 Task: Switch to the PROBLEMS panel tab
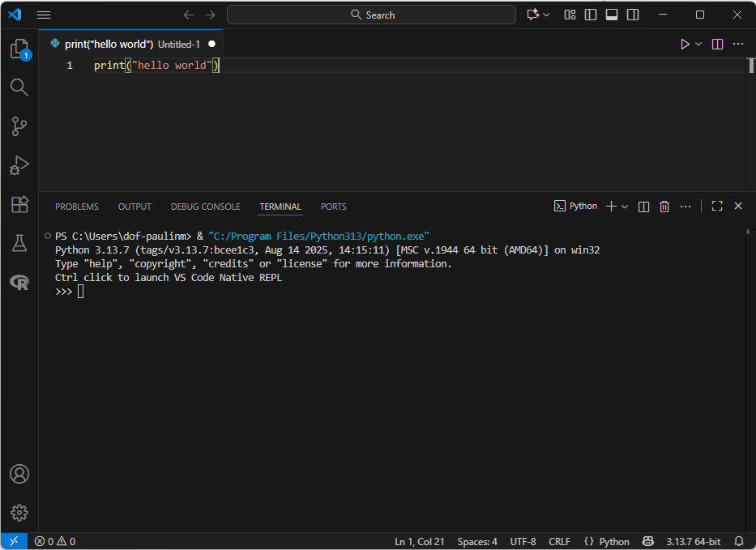tap(77, 207)
